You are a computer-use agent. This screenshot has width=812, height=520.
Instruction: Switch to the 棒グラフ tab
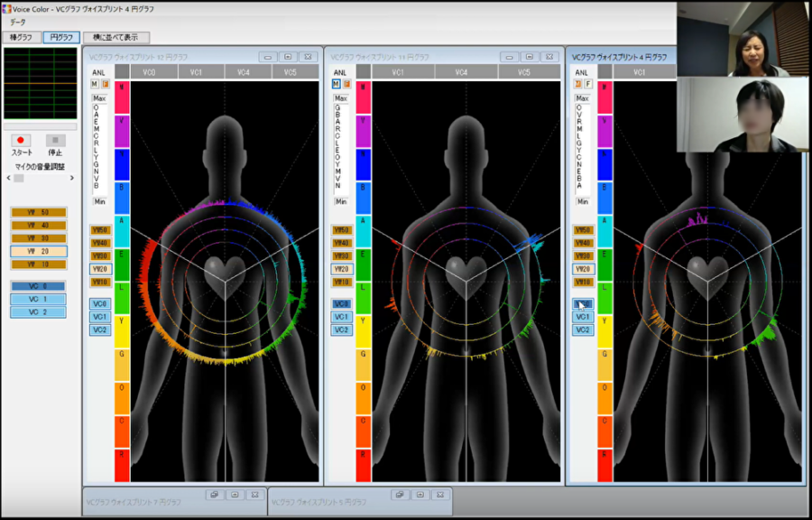point(20,38)
